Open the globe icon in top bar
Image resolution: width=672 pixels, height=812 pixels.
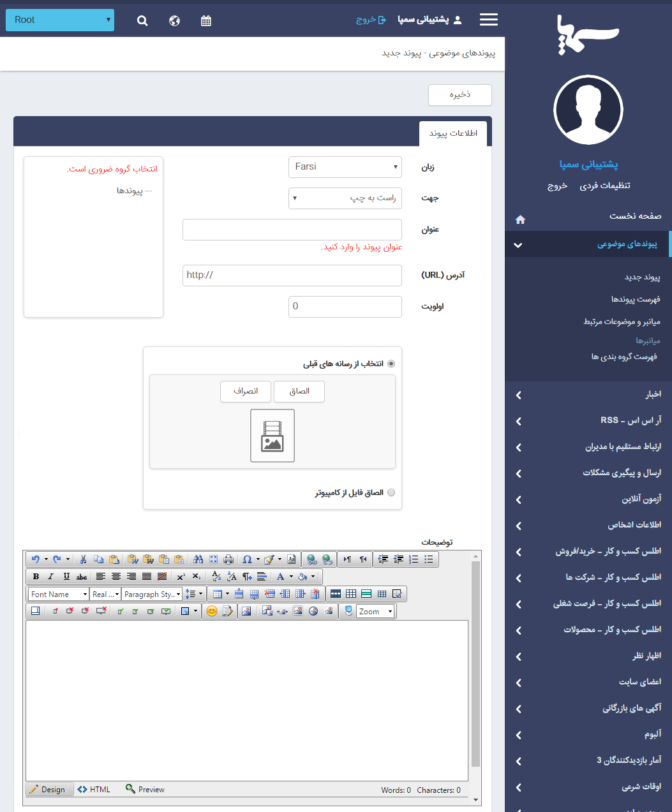coord(174,20)
